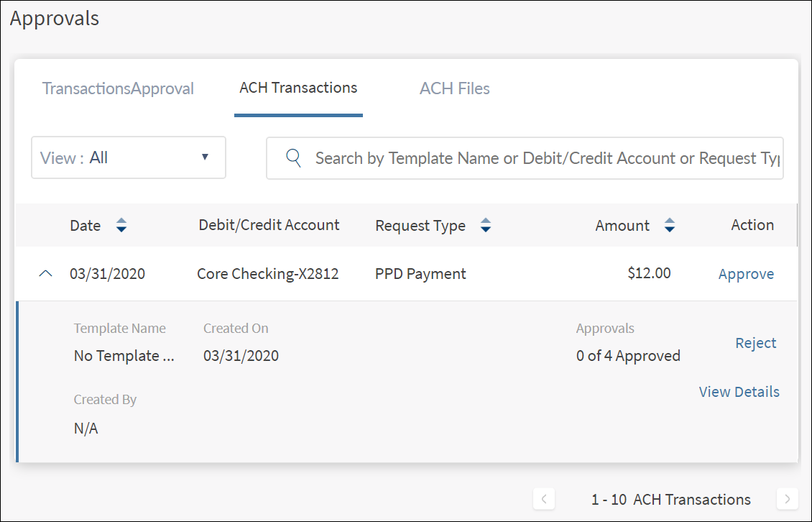
Task: Open View Details for the transaction
Action: pos(739,392)
